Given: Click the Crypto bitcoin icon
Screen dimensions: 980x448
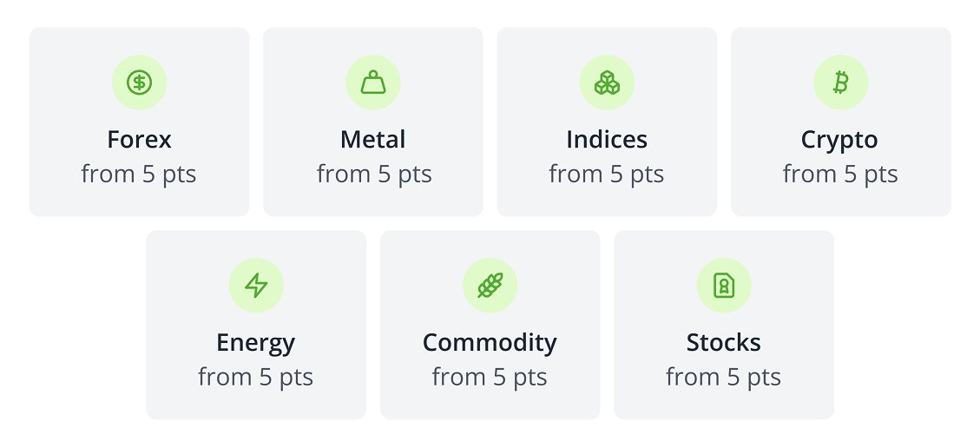Looking at the screenshot, I should [840, 82].
